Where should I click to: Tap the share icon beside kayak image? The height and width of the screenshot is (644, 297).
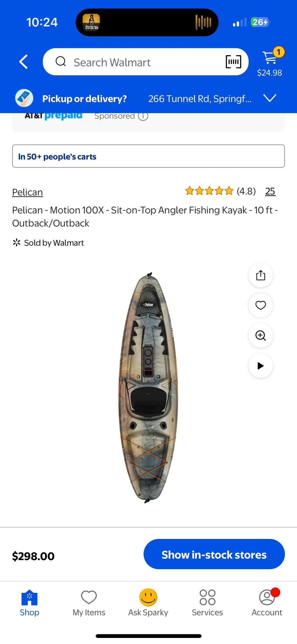260,275
